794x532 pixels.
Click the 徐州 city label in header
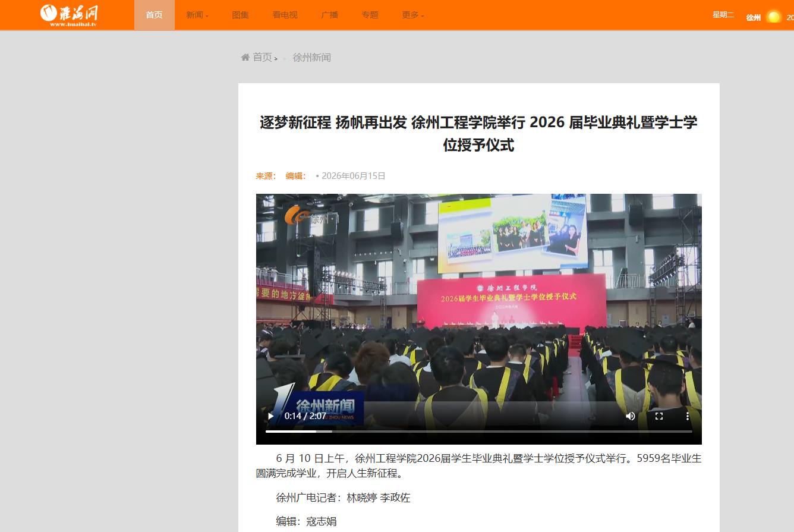(754, 17)
